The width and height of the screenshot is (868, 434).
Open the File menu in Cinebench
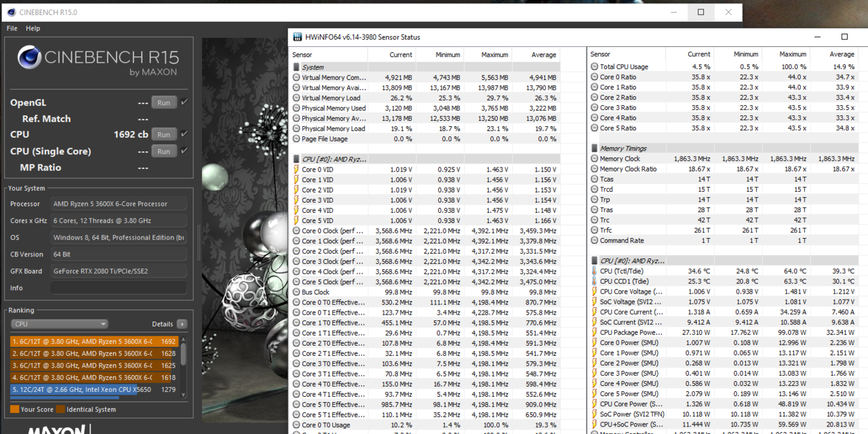(x=12, y=28)
